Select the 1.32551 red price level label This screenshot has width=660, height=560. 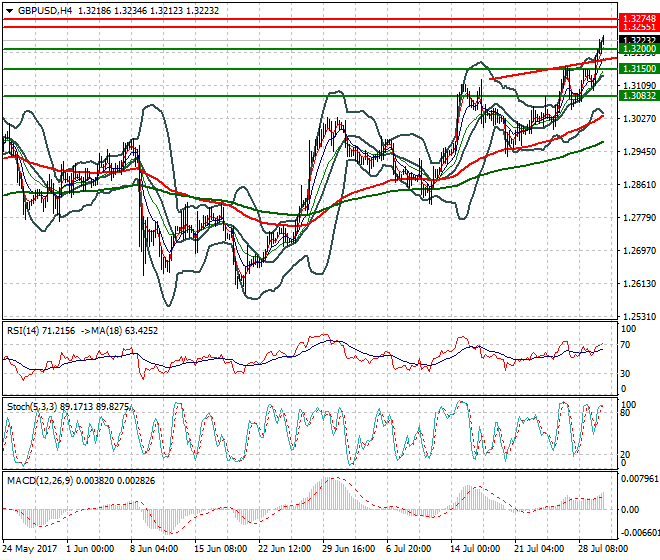click(639, 27)
